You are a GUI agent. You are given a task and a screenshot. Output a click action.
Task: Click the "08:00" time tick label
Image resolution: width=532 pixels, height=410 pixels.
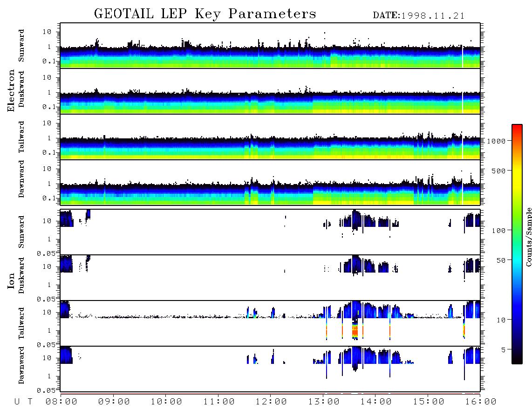61,402
